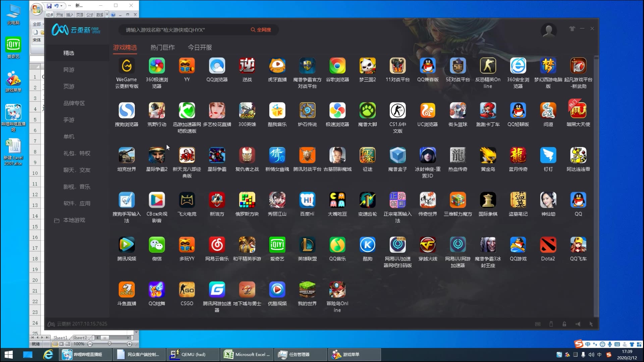
Task: Open 礼包、特权 sidebar category
Action: [x=77, y=153]
